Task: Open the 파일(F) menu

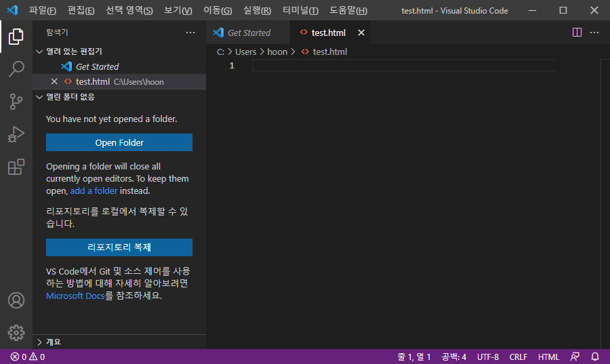Action: coord(43,10)
